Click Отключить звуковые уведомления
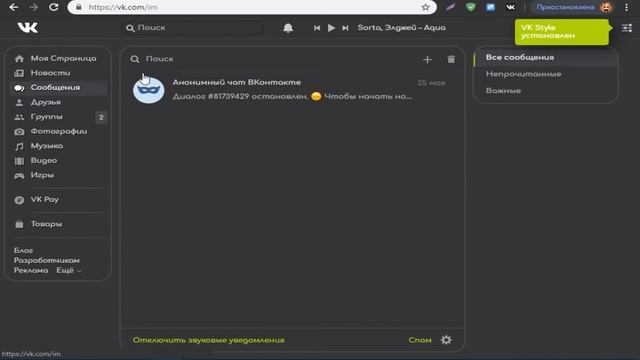The image size is (640, 360). (208, 340)
